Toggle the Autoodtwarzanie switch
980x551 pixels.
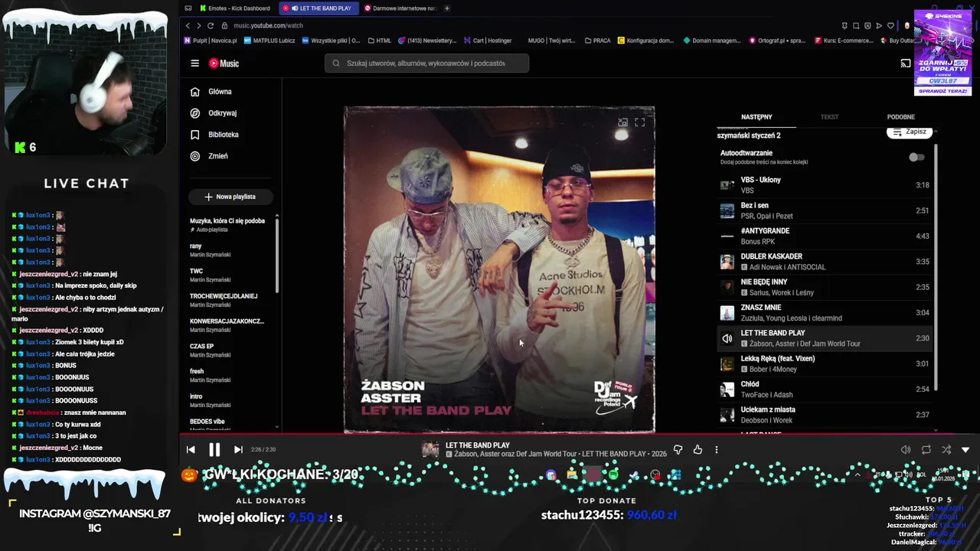[916, 157]
